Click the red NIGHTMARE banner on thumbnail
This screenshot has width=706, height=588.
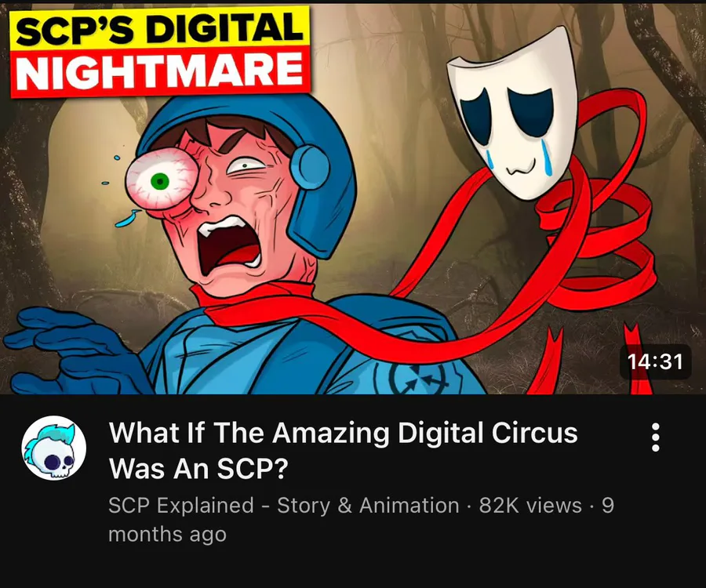pos(160,71)
